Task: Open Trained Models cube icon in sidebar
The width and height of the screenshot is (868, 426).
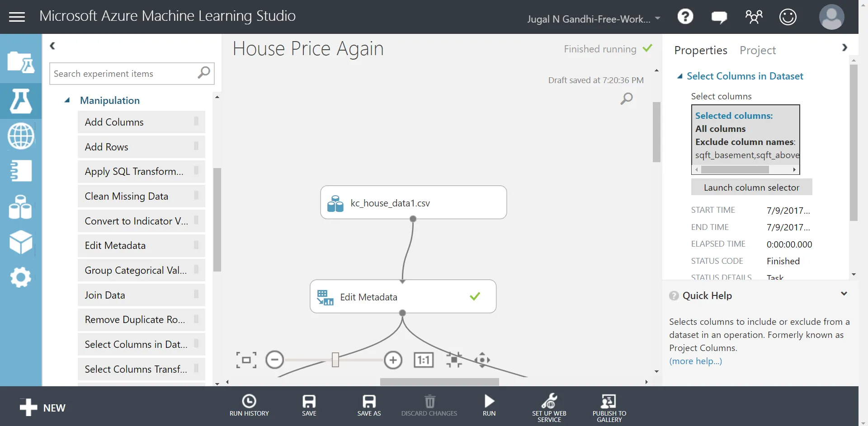Action: [x=21, y=242]
